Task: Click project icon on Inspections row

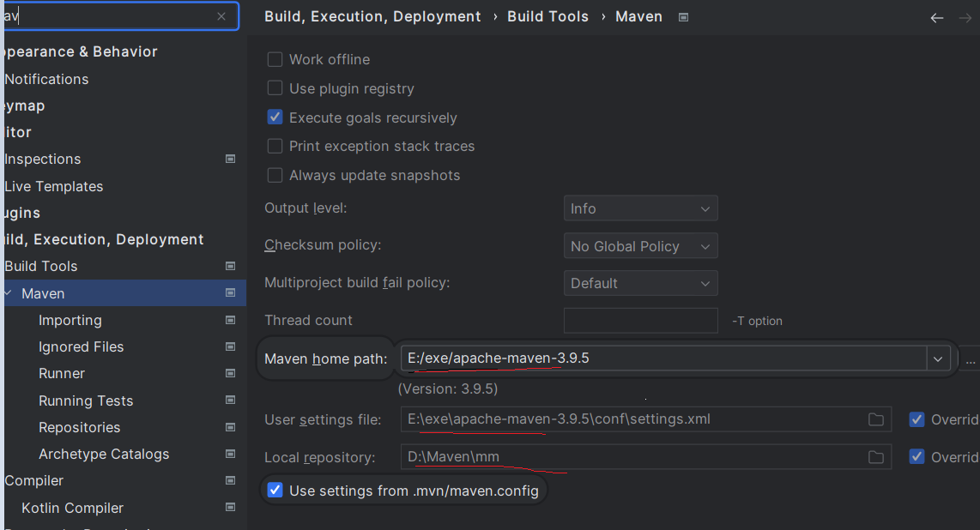Action: 230,160
